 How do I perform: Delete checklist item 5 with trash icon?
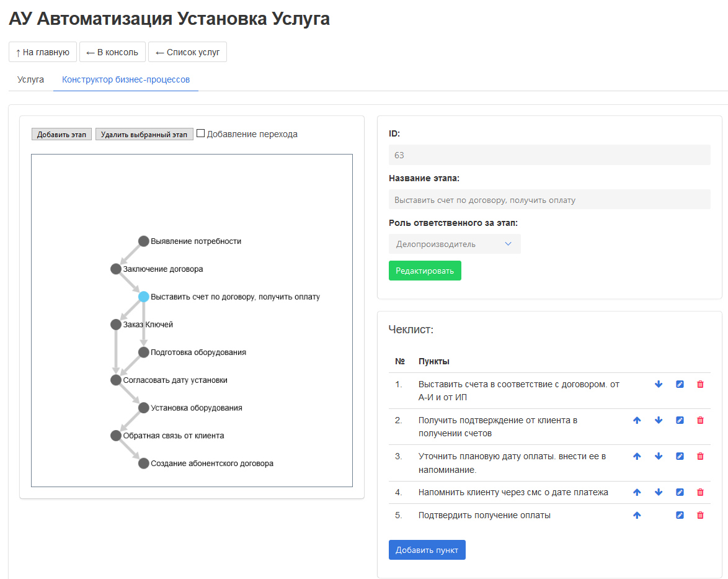[x=700, y=515]
